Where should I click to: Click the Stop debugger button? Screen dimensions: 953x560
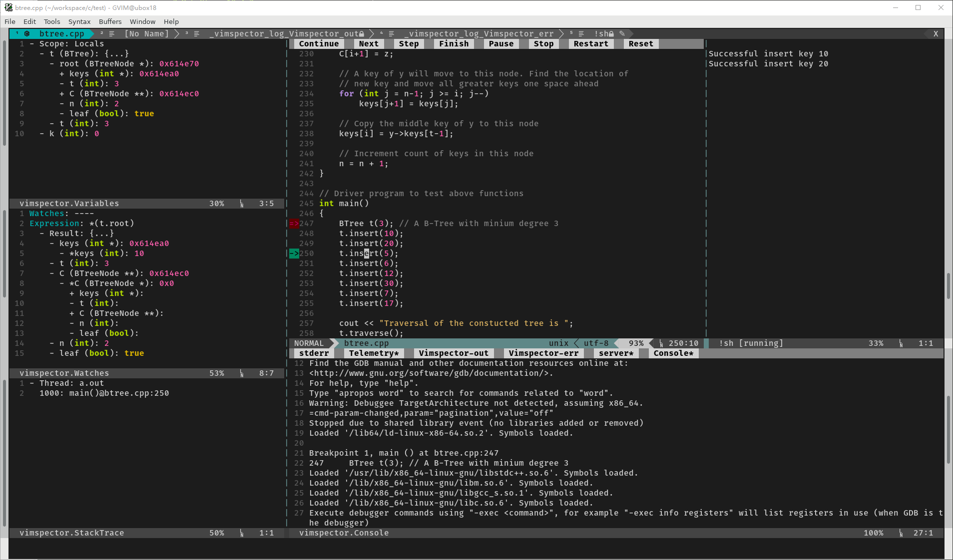click(543, 44)
